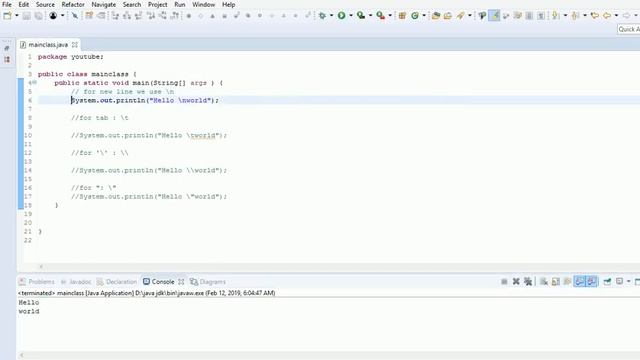The image size is (640, 360).
Task: Open the File menu
Action: coord(7,4)
